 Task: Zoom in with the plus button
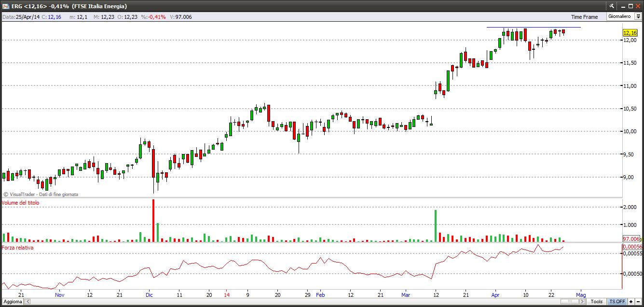(x=631, y=302)
